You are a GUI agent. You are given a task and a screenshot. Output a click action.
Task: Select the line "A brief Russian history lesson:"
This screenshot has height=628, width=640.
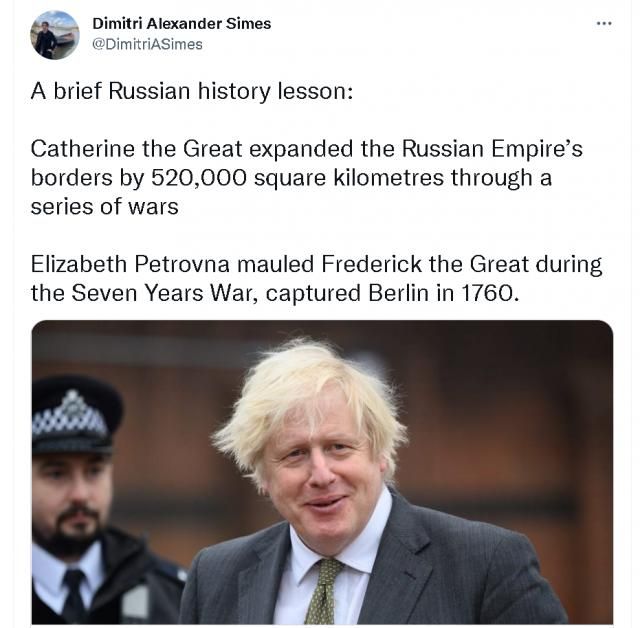click(192, 91)
